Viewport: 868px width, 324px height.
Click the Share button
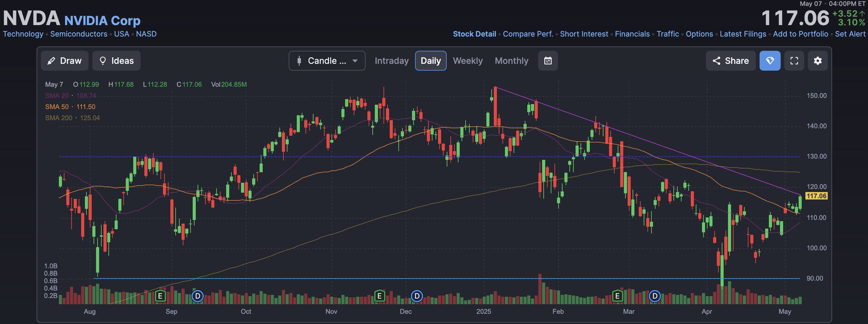[730, 61]
